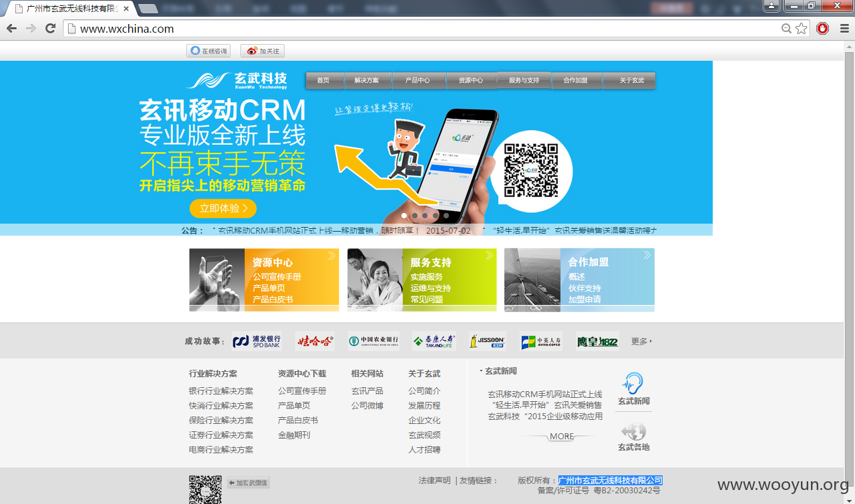Open the 首页 navigation menu item

[323, 80]
